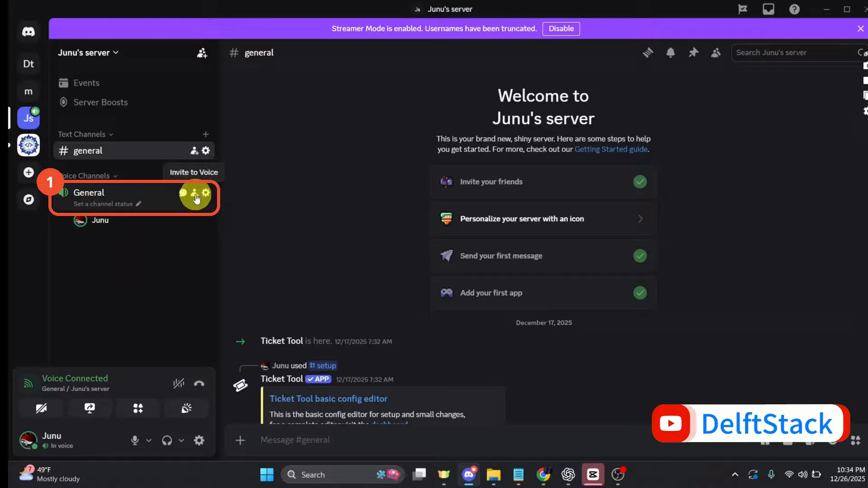This screenshot has height=488, width=868.
Task: Open the Getting Started guide link
Action: click(611, 150)
